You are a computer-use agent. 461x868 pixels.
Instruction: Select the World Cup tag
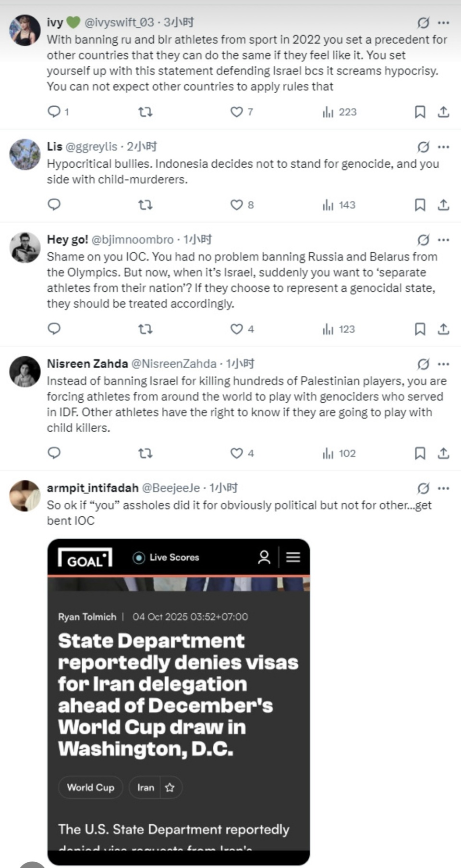(90, 787)
